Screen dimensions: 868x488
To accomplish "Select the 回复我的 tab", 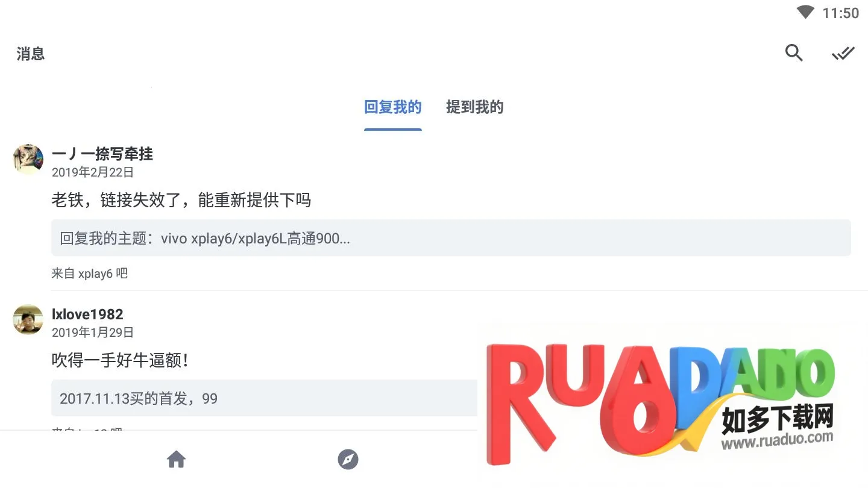I will (393, 107).
